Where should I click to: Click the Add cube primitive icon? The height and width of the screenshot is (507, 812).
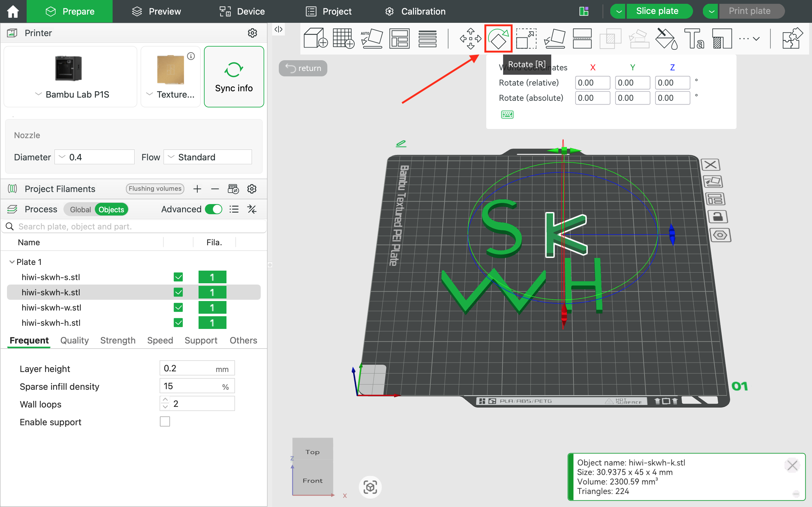315,39
